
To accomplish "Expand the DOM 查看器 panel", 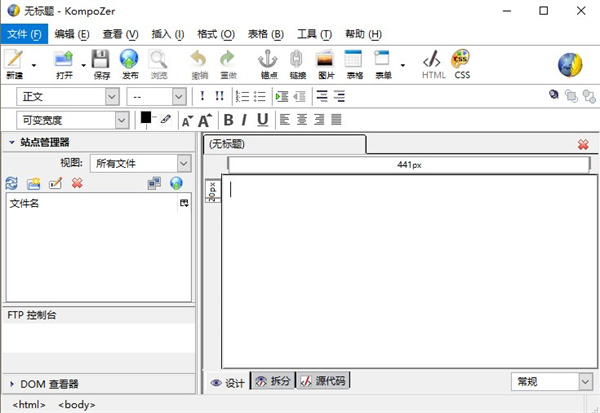I will (12, 383).
